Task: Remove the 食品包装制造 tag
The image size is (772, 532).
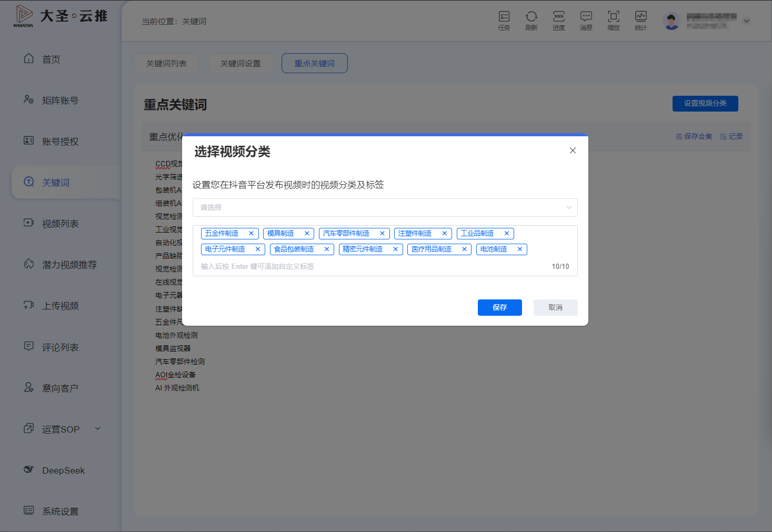Action: coord(326,249)
